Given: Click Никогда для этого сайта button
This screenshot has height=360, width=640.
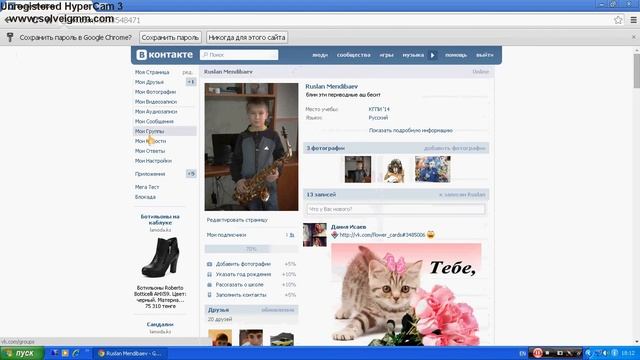Looking at the screenshot, I should tap(247, 38).
